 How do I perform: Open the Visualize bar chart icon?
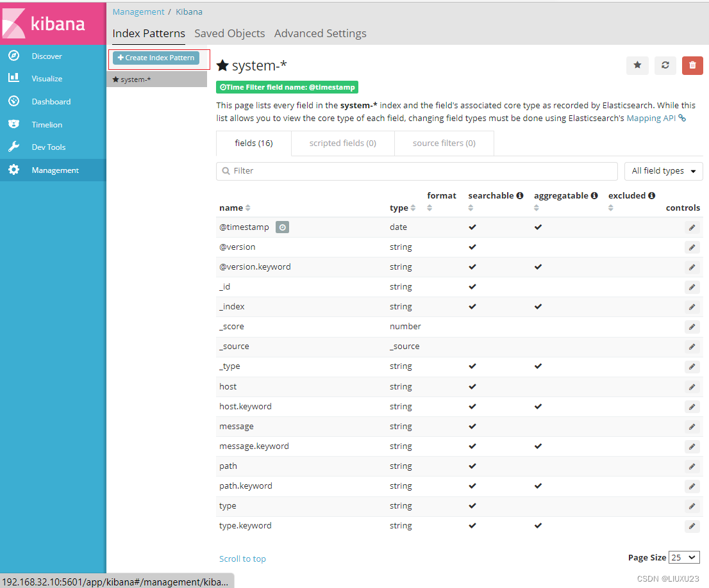click(x=14, y=78)
